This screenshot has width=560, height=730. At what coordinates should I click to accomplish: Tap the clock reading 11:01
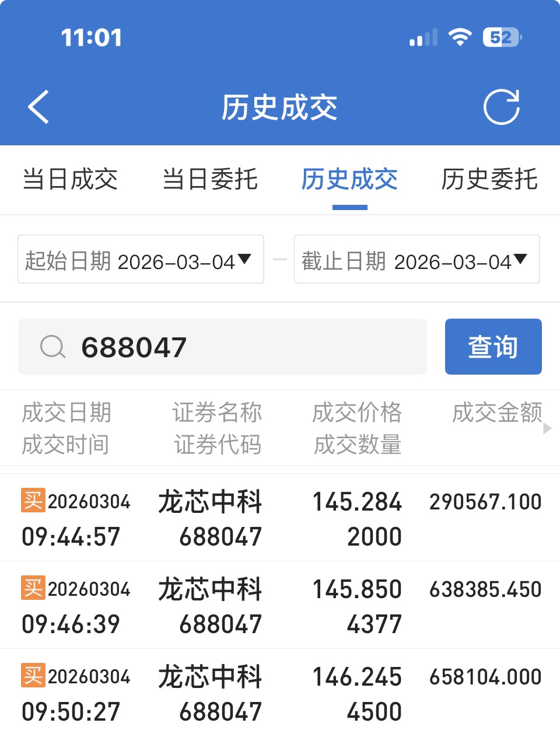[92, 38]
